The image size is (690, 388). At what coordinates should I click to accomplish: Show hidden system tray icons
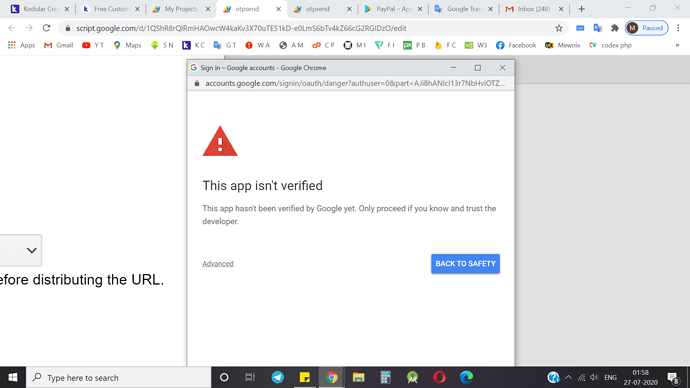tap(568, 377)
